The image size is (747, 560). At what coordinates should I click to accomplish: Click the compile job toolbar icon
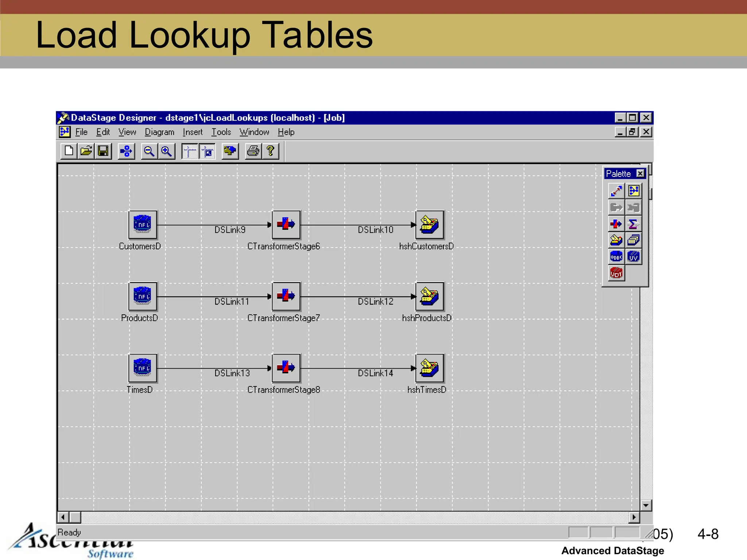[230, 151]
